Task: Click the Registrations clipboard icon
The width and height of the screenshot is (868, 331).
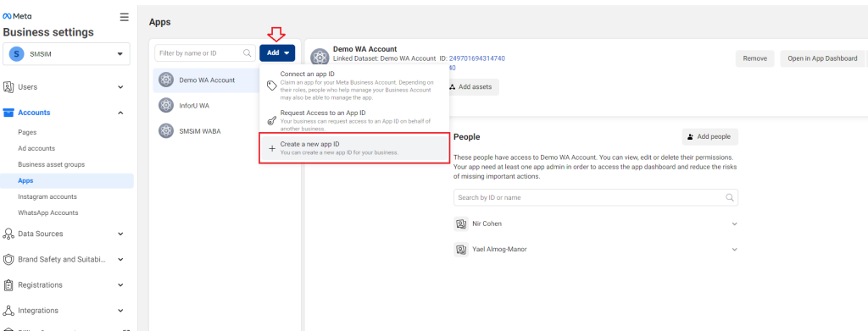Action: pyautogui.click(x=8, y=285)
